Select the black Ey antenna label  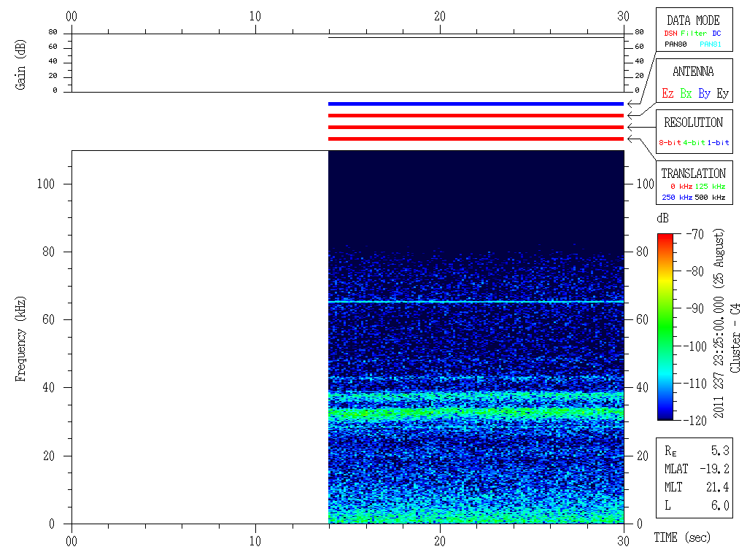click(x=723, y=93)
